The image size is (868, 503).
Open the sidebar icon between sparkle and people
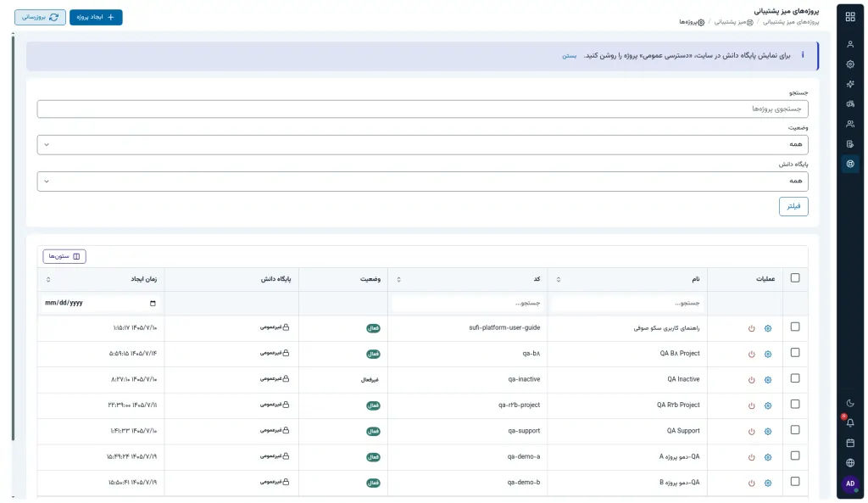point(849,104)
